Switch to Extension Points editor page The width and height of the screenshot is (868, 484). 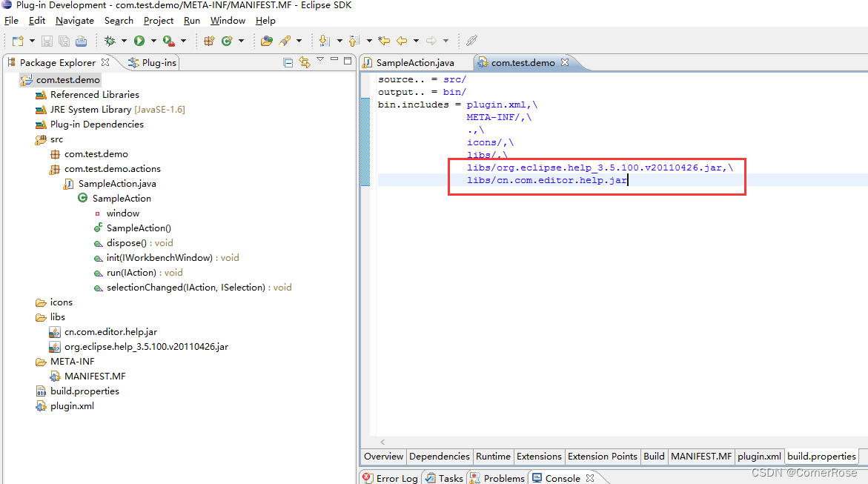coord(603,457)
